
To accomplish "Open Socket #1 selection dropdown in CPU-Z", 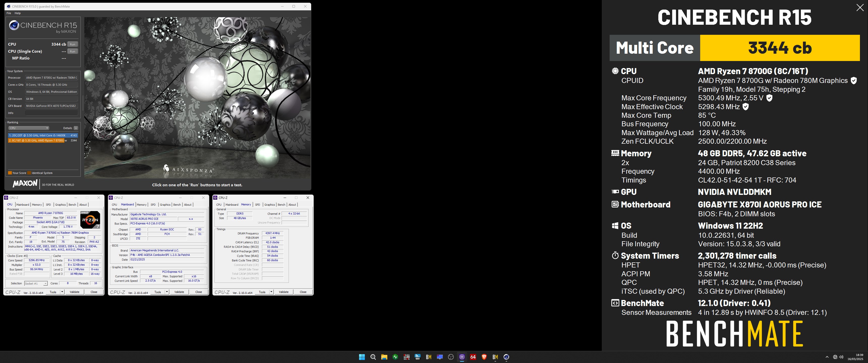I will (x=36, y=284).
